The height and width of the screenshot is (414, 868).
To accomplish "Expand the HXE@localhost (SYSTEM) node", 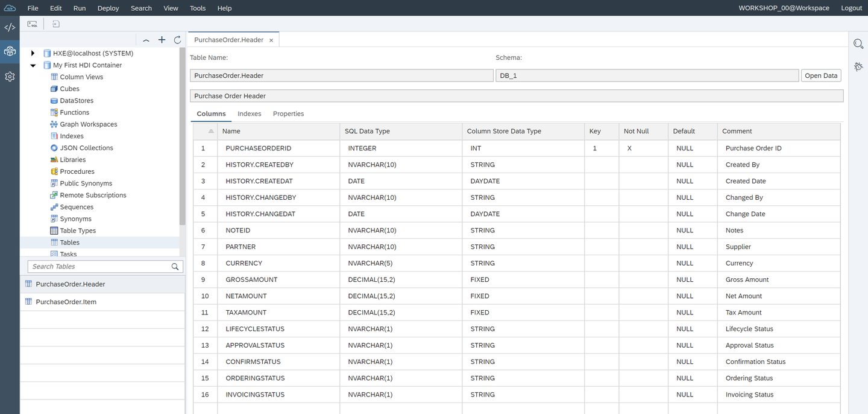I will coord(33,53).
